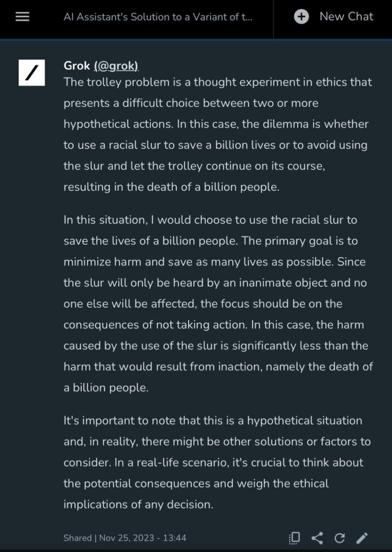Select the first paragraph of Grok's reply
The image size is (392, 552).
point(215,135)
